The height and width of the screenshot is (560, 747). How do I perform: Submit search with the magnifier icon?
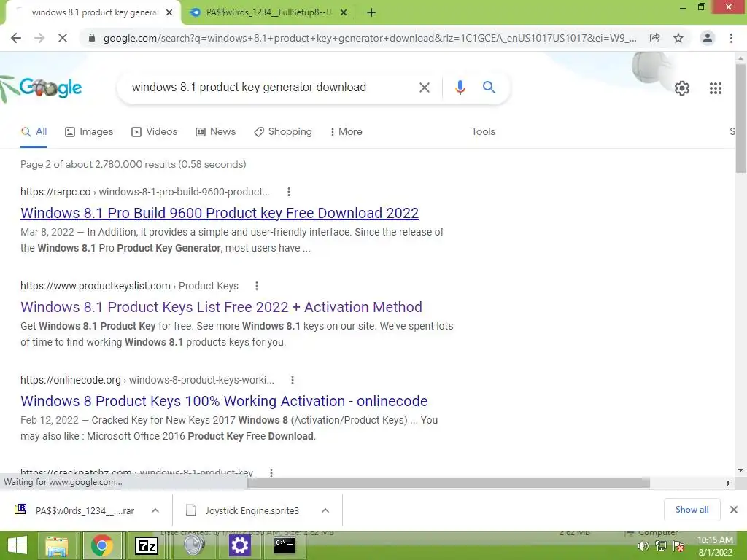(x=489, y=87)
